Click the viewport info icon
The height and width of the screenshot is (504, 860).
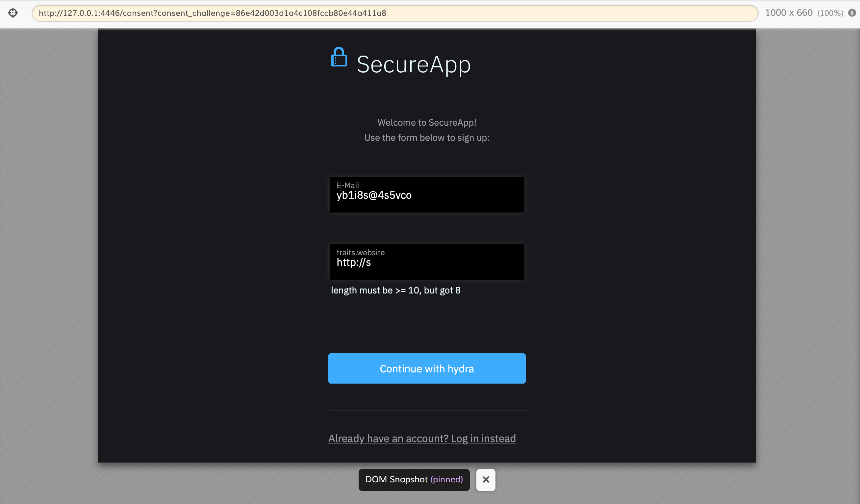[x=852, y=13]
